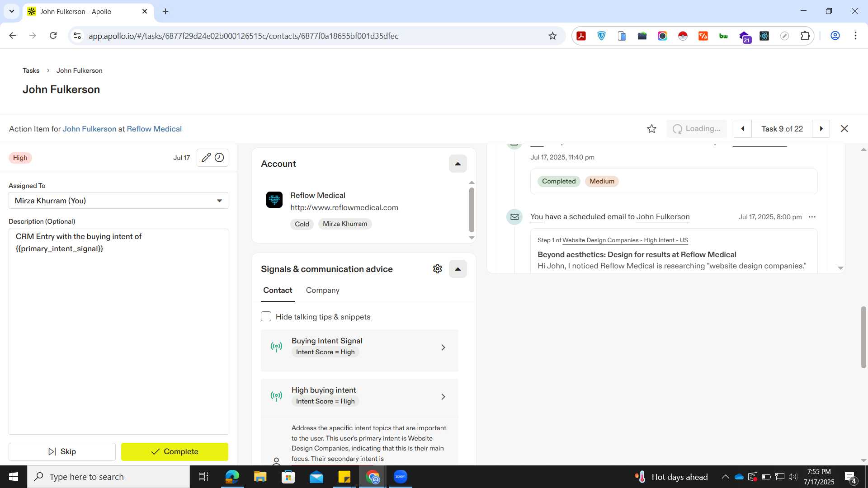Click the pencil edit icon beside Jul 17

(x=206, y=157)
